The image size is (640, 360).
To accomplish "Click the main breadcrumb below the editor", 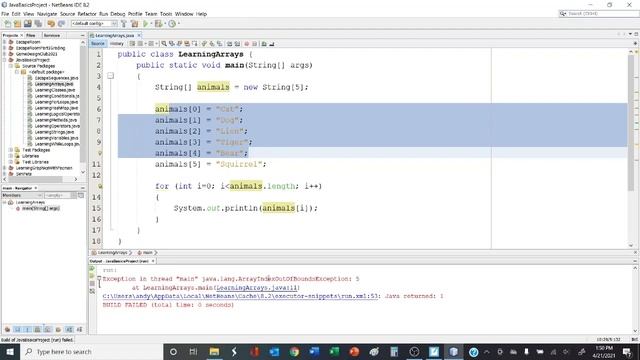I will click(147, 253).
